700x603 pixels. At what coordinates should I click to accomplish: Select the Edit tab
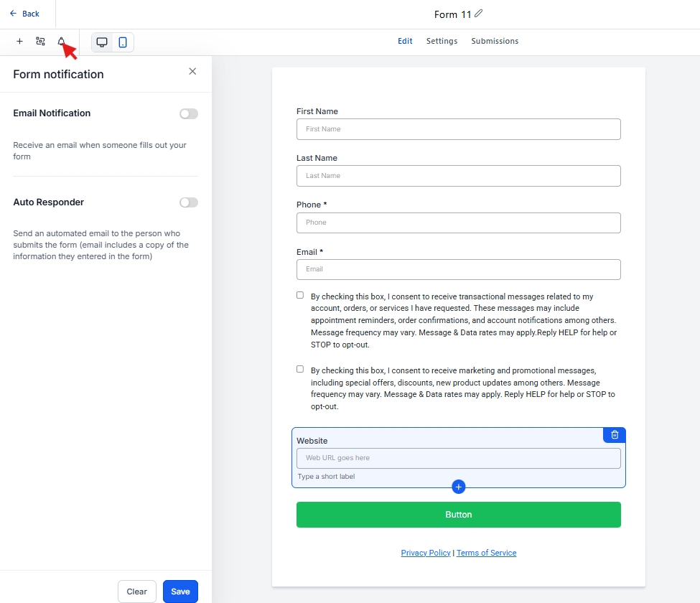pos(405,41)
